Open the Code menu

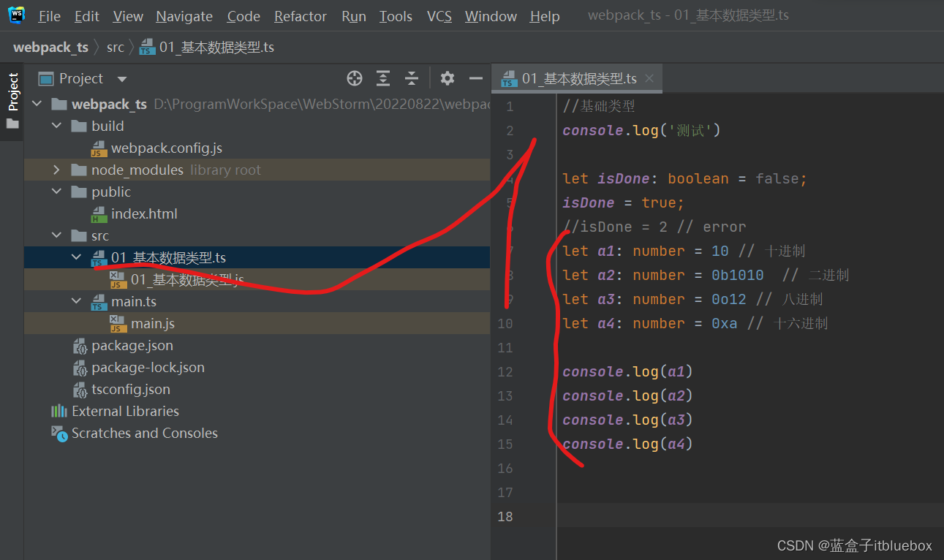point(243,16)
